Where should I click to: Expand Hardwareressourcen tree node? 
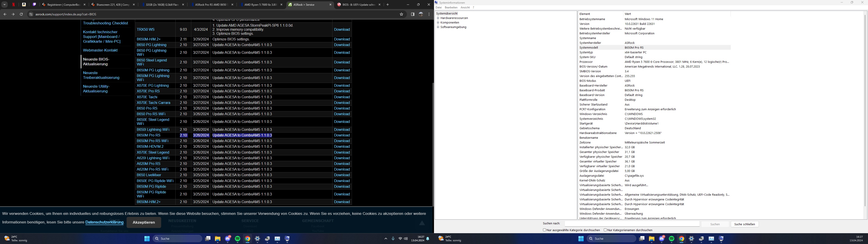click(438, 18)
